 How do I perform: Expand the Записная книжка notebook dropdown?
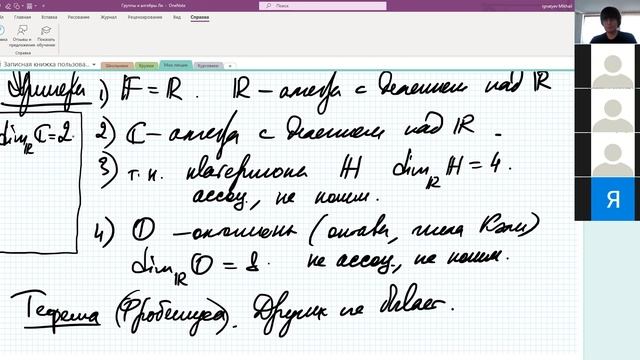click(x=94, y=64)
